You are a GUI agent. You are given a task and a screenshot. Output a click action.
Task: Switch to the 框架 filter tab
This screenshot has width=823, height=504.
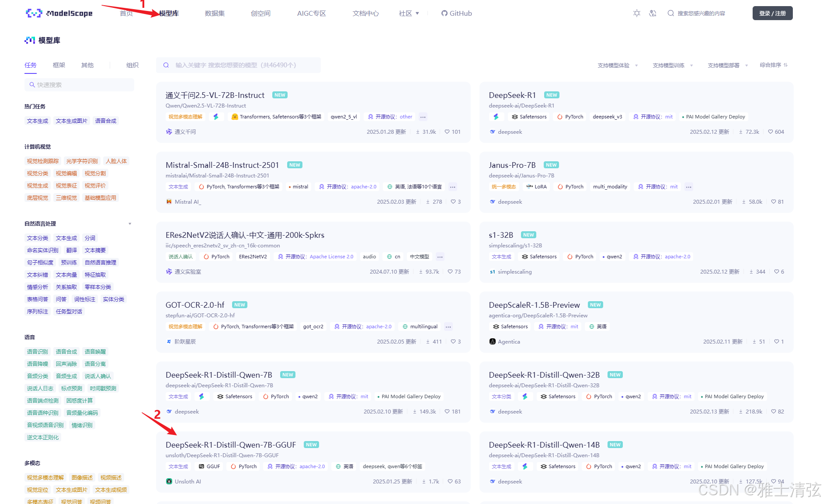coord(59,65)
